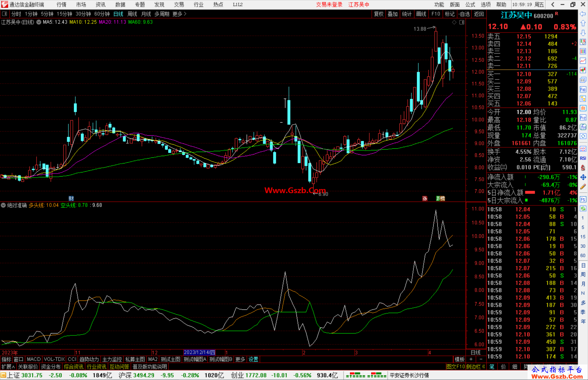Toggle the MA settings circle beside 江苏吴中(日线)
The image size is (588, 380).
click(39, 22)
